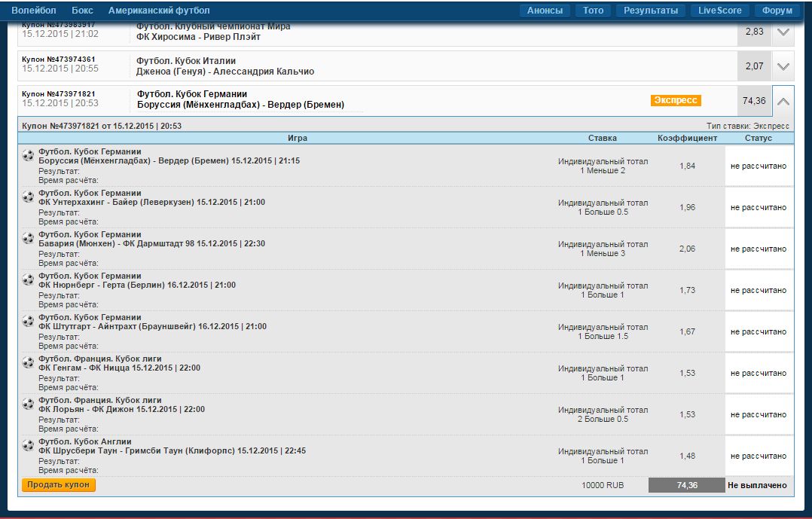Expand coupon №473983917 with chevron arrow
The width and height of the screenshot is (812, 519).
[x=783, y=32]
